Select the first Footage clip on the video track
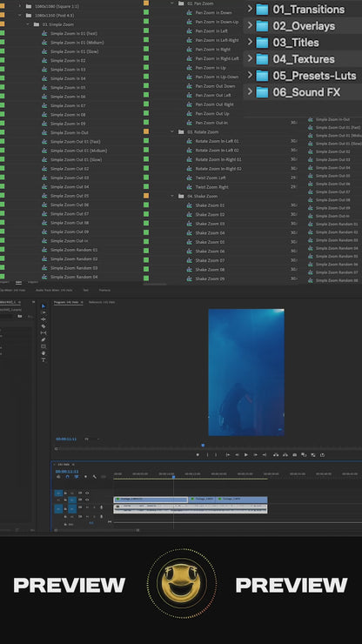Screen dimensions: 362x644 [x=151, y=500]
